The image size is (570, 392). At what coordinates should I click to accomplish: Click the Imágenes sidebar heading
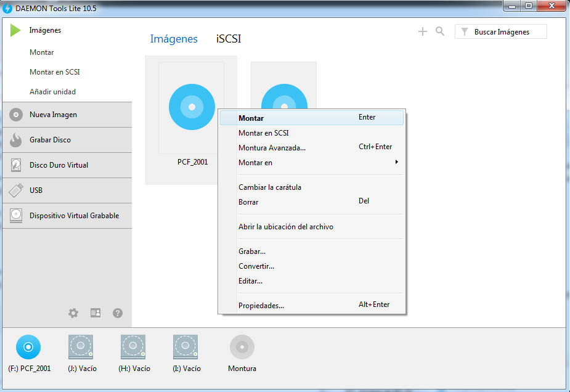[x=45, y=30]
